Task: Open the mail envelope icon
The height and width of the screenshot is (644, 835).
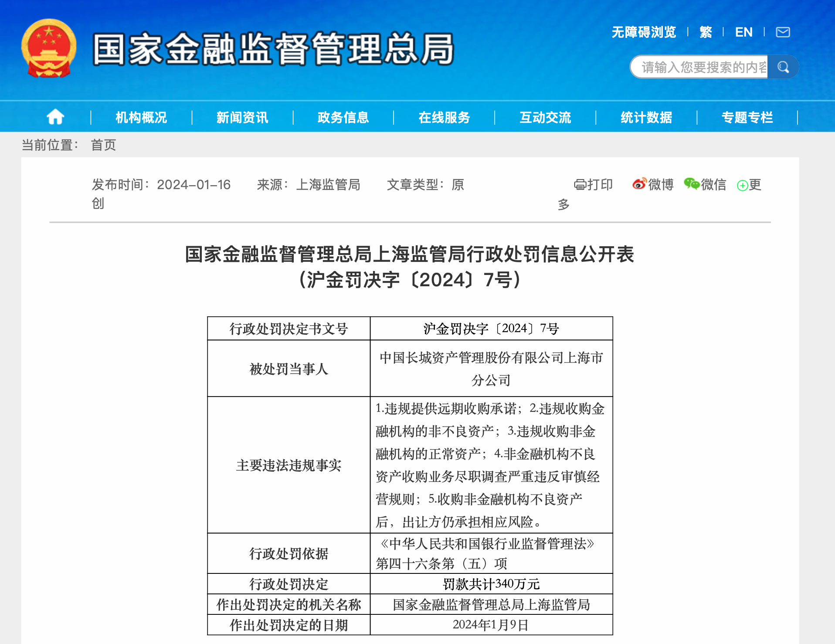Action: click(783, 32)
